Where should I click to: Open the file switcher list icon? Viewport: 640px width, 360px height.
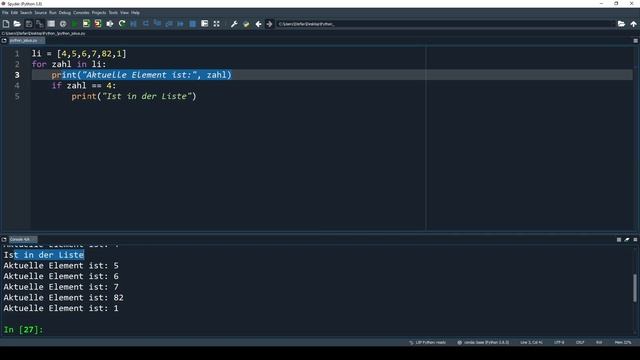[51, 24]
